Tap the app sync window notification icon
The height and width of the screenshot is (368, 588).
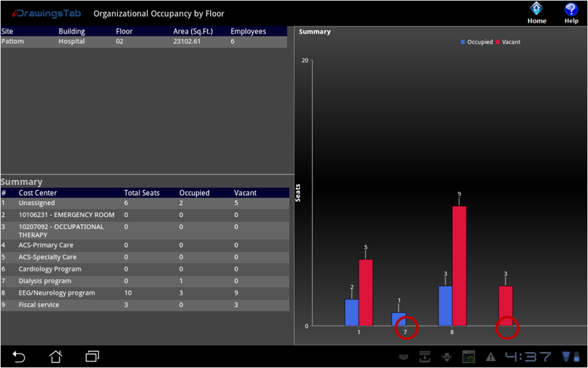[468, 357]
